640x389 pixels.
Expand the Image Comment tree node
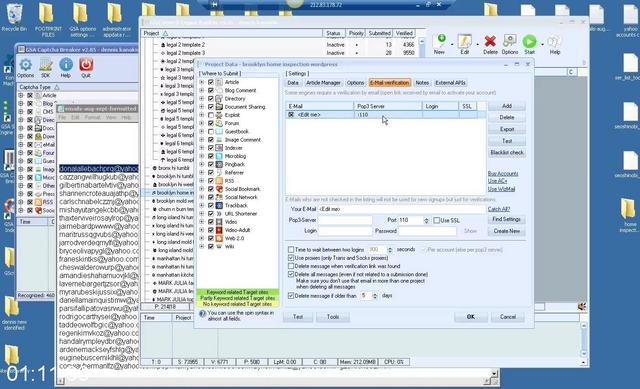click(x=202, y=140)
